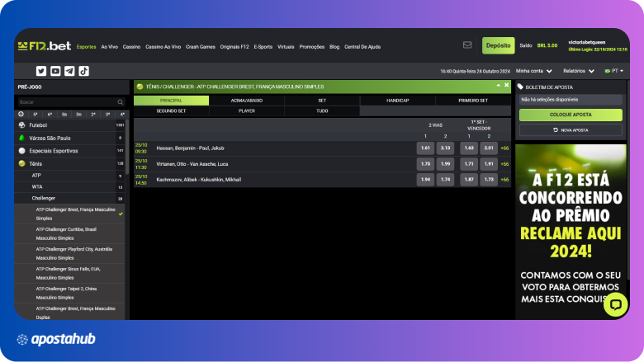Screen dimensions: 644x362
Task: Open the PT language selector
Action: click(x=614, y=71)
